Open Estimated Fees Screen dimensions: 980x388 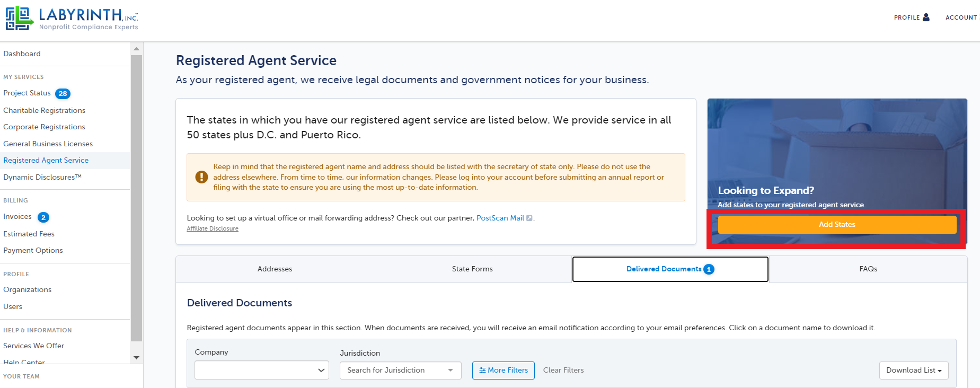pyautogui.click(x=29, y=234)
